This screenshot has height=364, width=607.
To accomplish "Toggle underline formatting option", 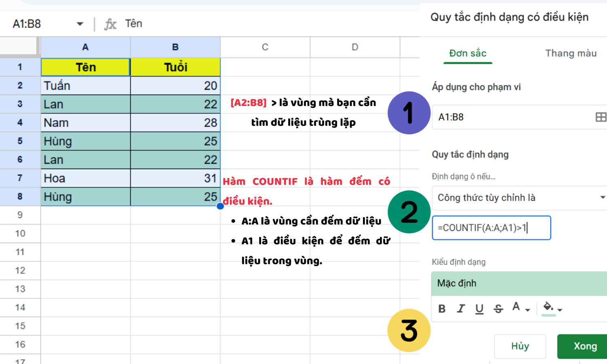I will pos(480,309).
